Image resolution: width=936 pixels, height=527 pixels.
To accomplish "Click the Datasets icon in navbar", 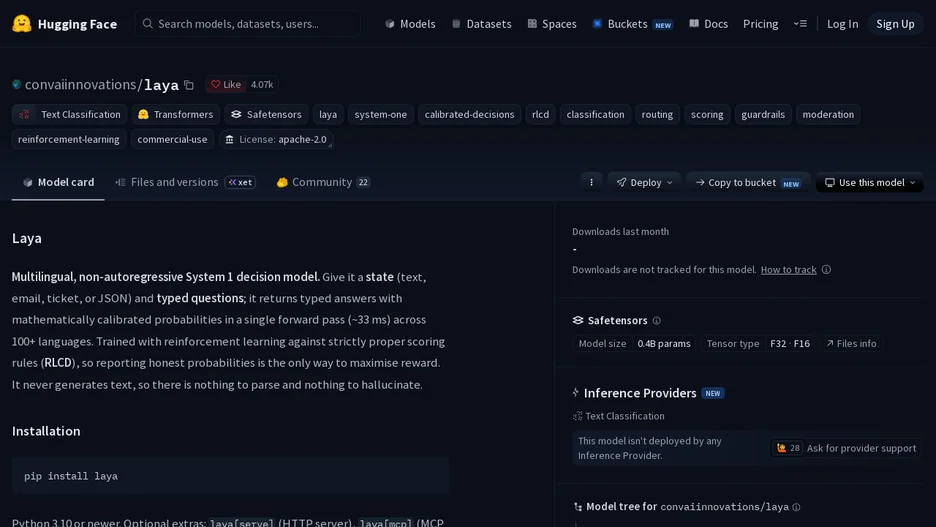I will coord(456,24).
